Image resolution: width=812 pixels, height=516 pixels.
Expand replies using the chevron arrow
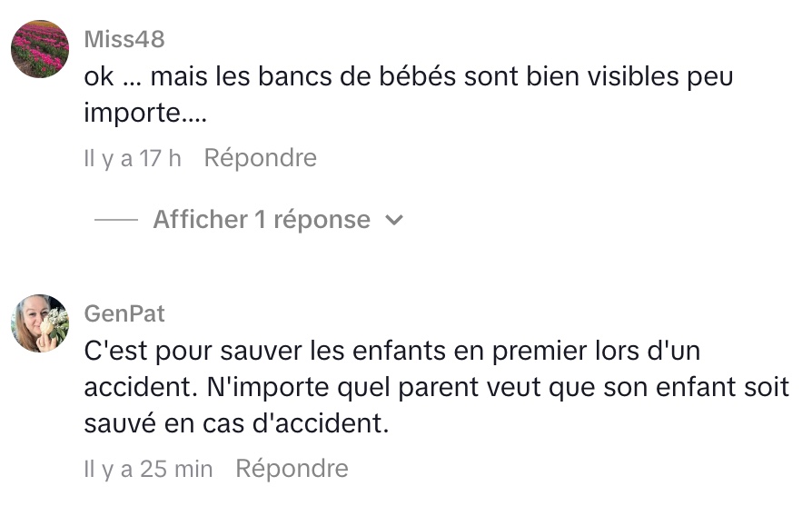click(394, 221)
